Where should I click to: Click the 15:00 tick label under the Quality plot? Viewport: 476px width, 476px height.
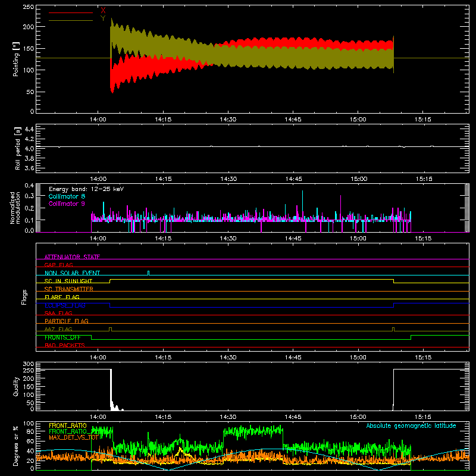tap(358, 417)
